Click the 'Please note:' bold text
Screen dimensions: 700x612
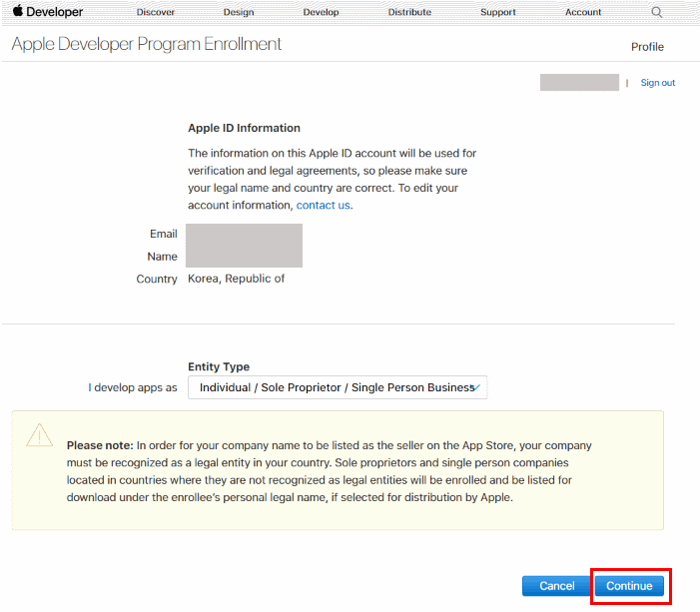tap(100, 445)
